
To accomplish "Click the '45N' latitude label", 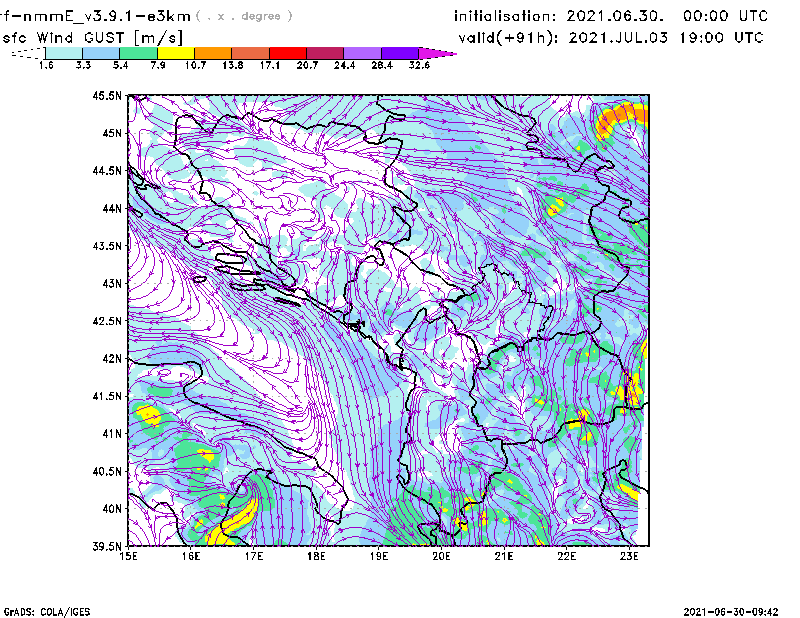I will [112, 133].
